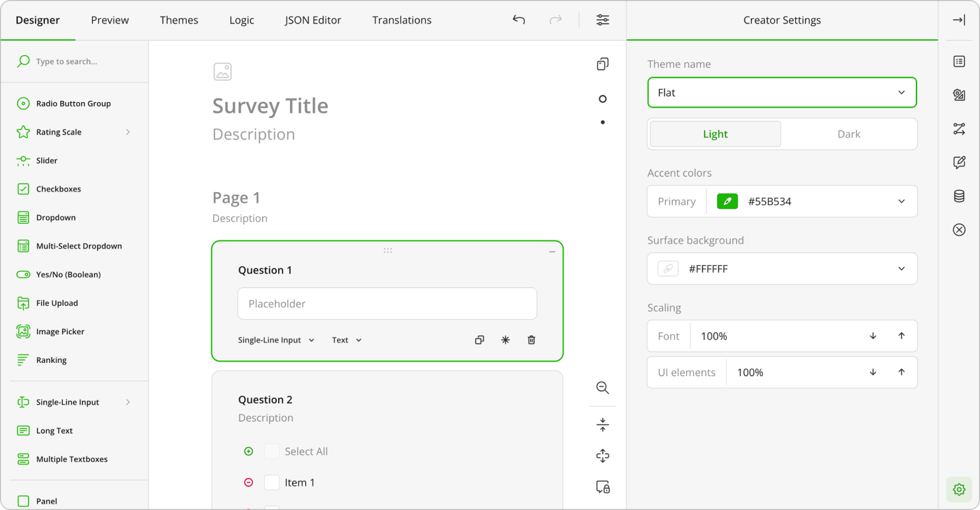This screenshot has width=980, height=510.
Task: Switch to the Translations tab
Action: point(402,20)
